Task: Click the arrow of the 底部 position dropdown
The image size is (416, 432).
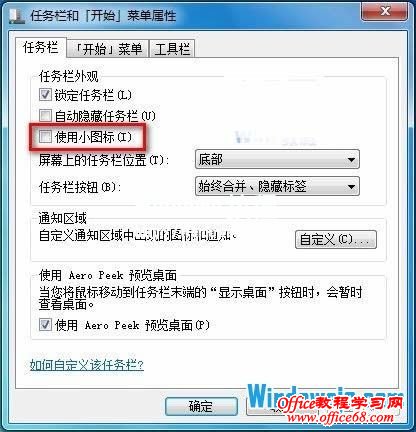Action: (351, 160)
